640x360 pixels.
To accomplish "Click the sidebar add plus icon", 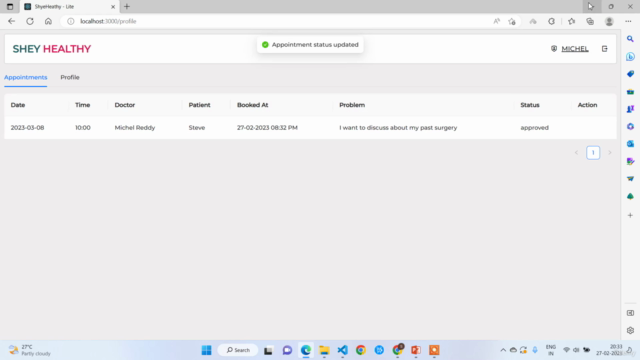I will 630,215.
